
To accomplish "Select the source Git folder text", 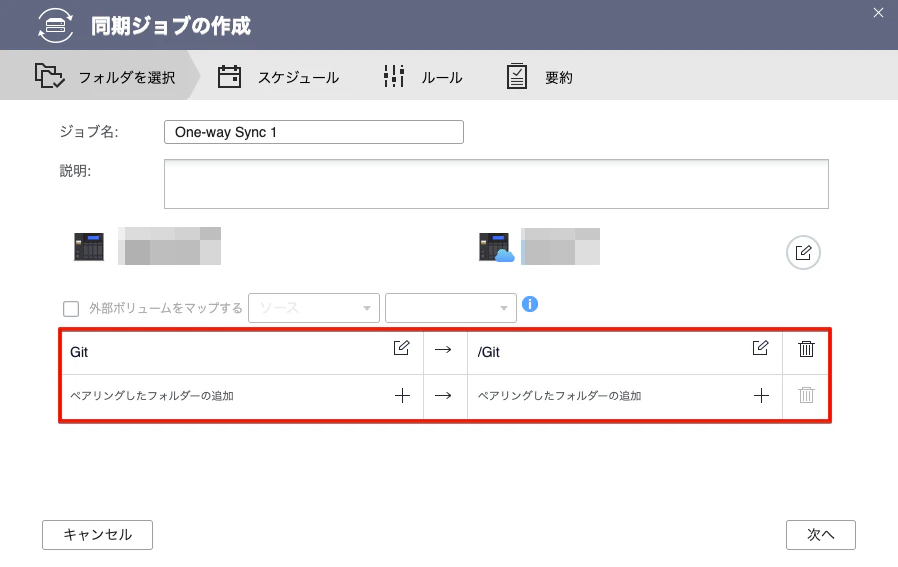I will 79,352.
